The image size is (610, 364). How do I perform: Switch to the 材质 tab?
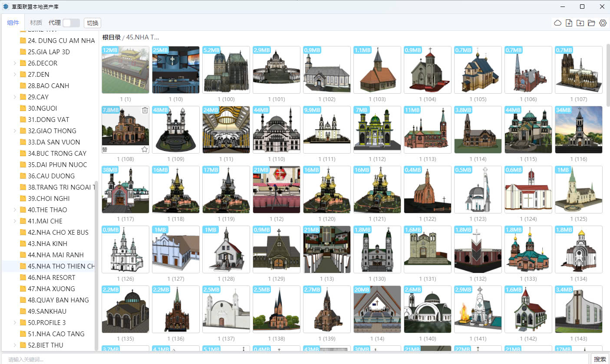coord(36,23)
